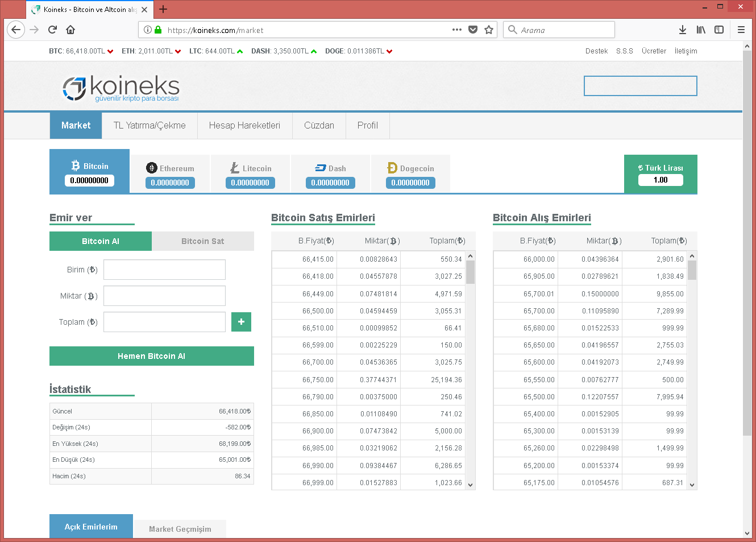Click the En Yüksek (24s) value 68,199.00
The width and height of the screenshot is (756, 542).
point(235,444)
